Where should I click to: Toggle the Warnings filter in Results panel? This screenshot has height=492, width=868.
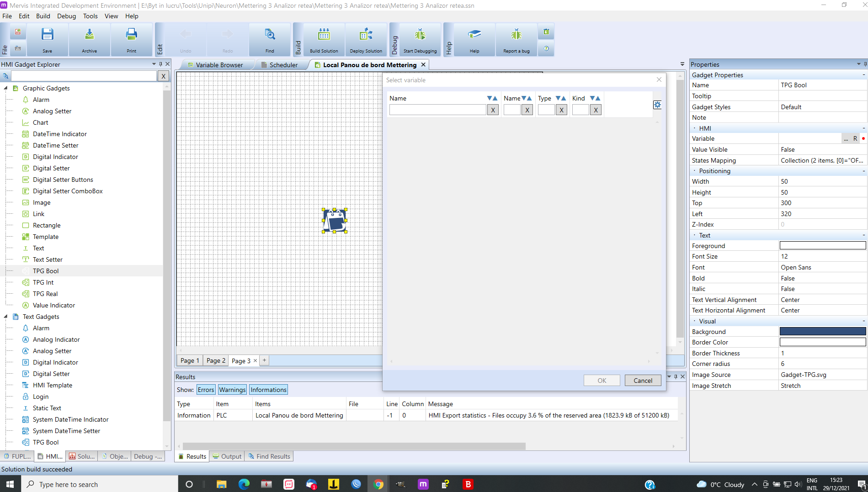232,389
